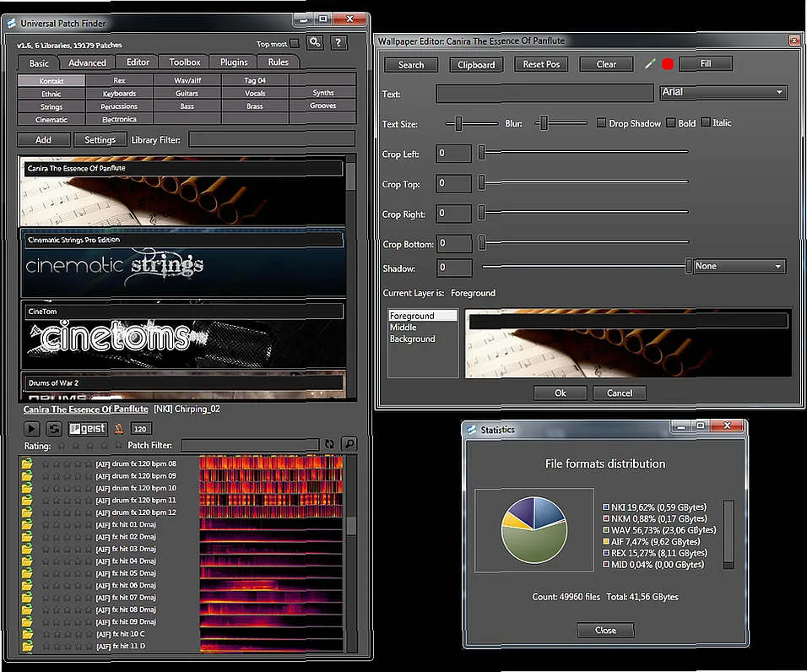Open the Arial font dropdown
The width and height of the screenshot is (807, 672).
coord(723,91)
